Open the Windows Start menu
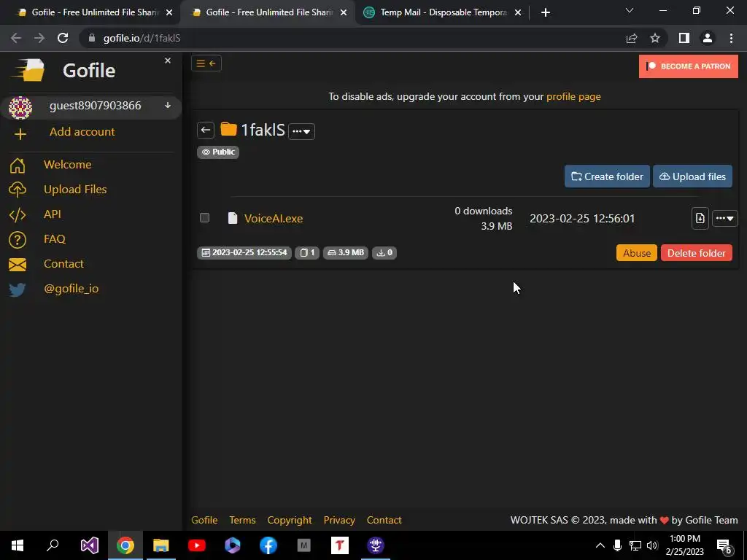Image resolution: width=747 pixels, height=560 pixels. click(x=18, y=545)
